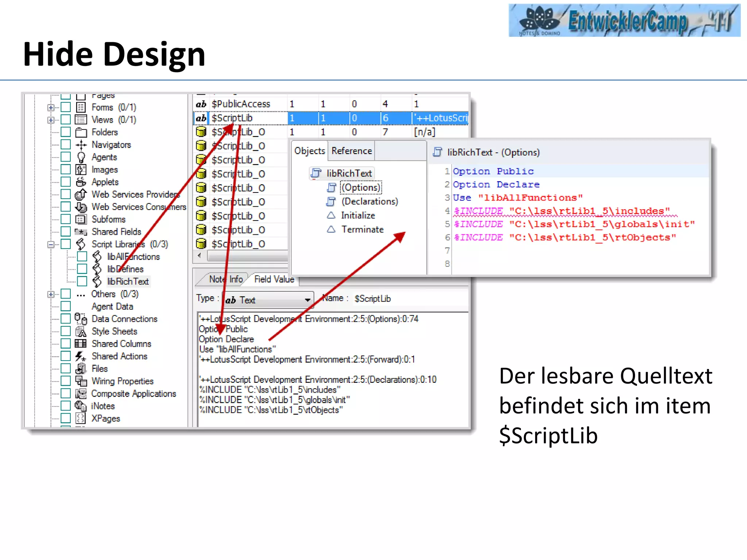Click the libAllFunctions library icon
Screen dimensions: 747x560
[97, 257]
